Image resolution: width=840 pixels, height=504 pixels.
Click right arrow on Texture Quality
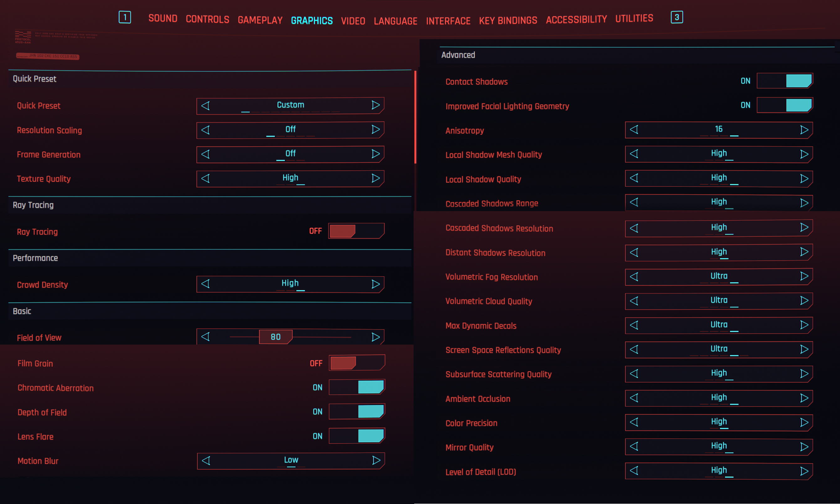[375, 178]
